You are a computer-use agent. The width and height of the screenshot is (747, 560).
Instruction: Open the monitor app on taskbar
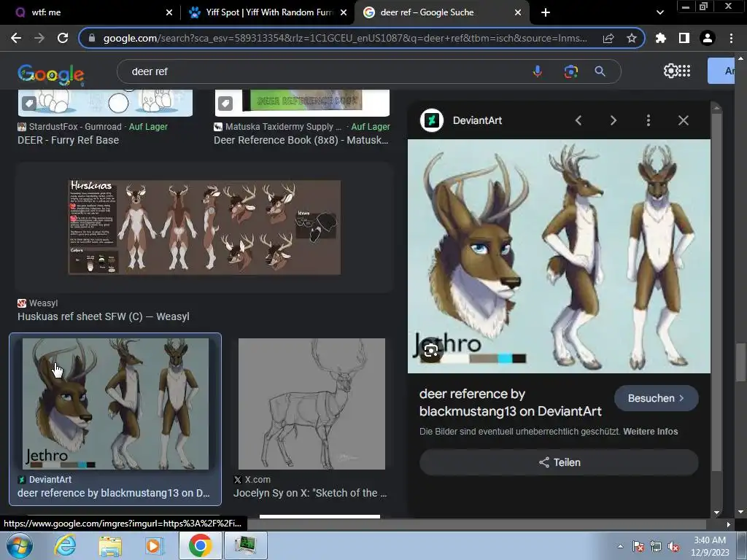click(246, 545)
